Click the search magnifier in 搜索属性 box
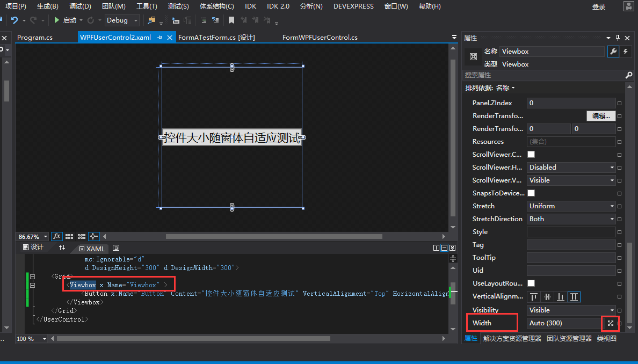Screen dimensions: 638x364 click(629, 75)
